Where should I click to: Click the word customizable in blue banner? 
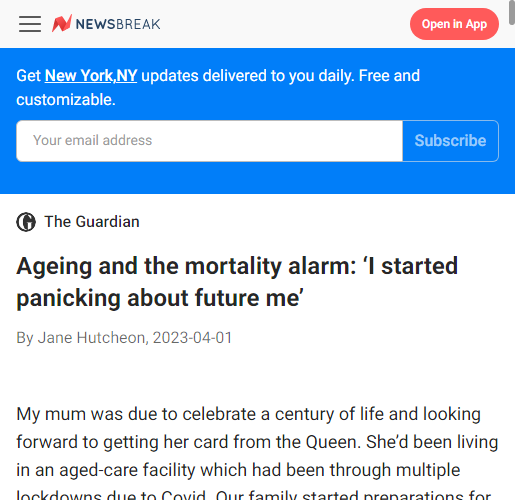pos(66,100)
